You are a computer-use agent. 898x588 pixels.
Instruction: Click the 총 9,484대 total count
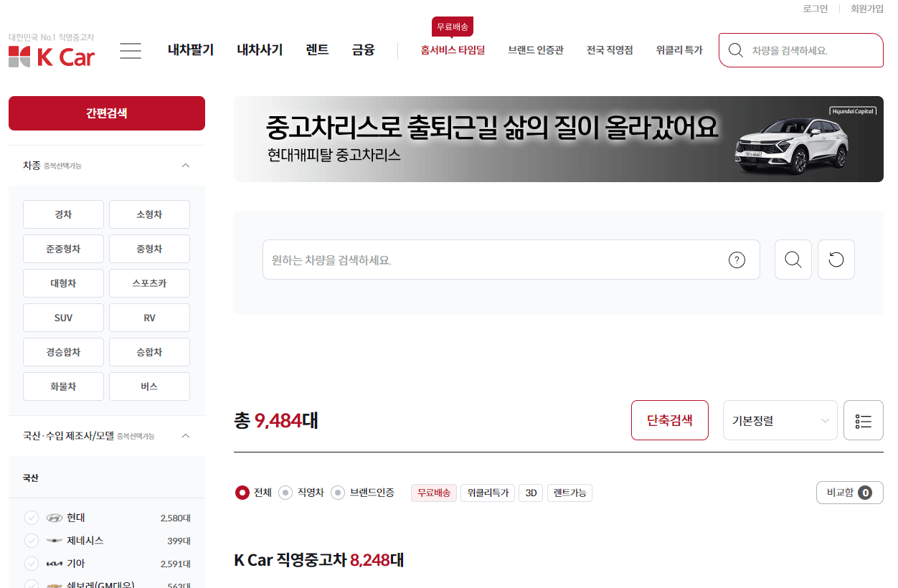pyautogui.click(x=276, y=420)
